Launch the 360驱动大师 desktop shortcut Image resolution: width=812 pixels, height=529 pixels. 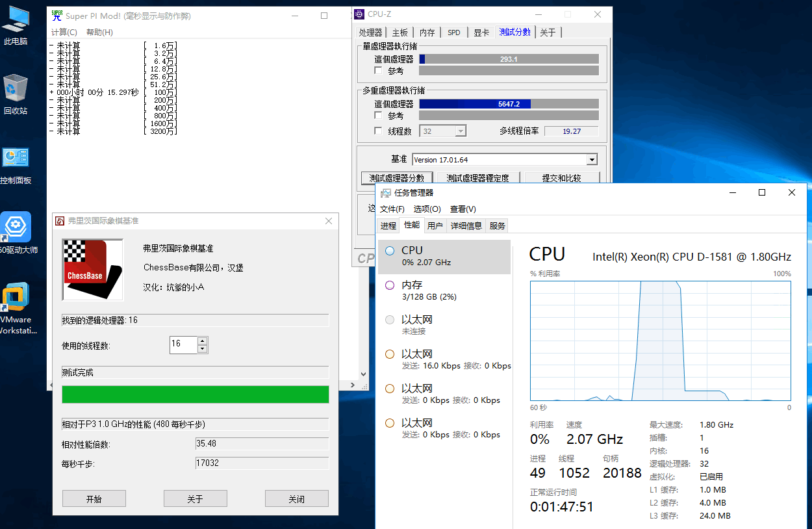coord(16,232)
